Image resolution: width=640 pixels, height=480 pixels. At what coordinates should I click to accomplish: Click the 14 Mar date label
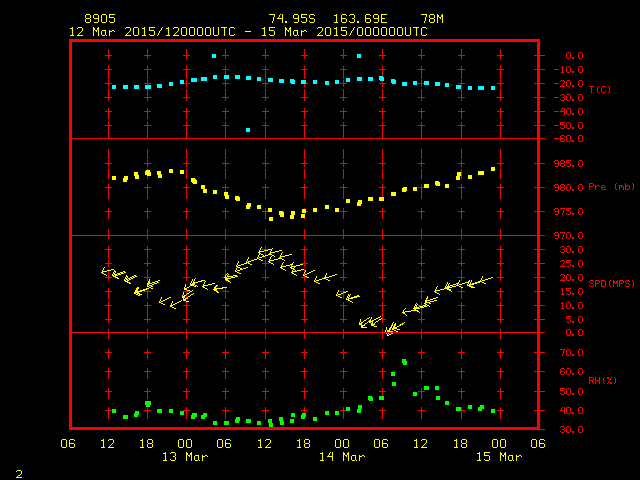(x=341, y=457)
